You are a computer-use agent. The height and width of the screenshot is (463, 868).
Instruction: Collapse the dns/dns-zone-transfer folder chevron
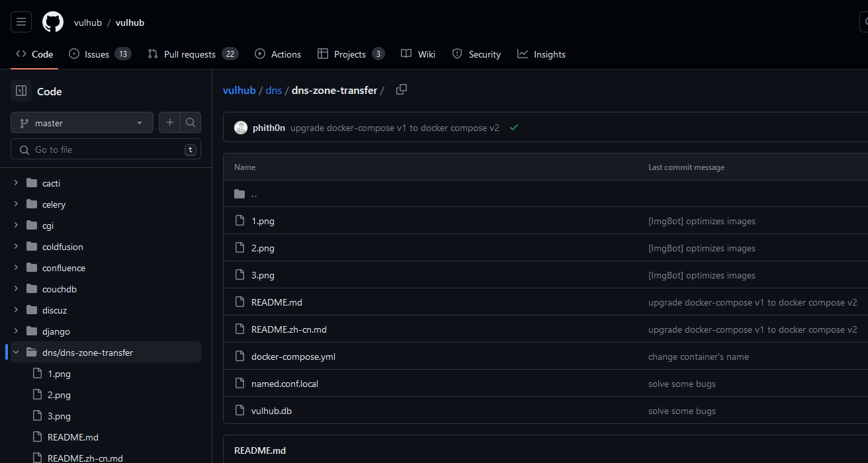[16, 352]
